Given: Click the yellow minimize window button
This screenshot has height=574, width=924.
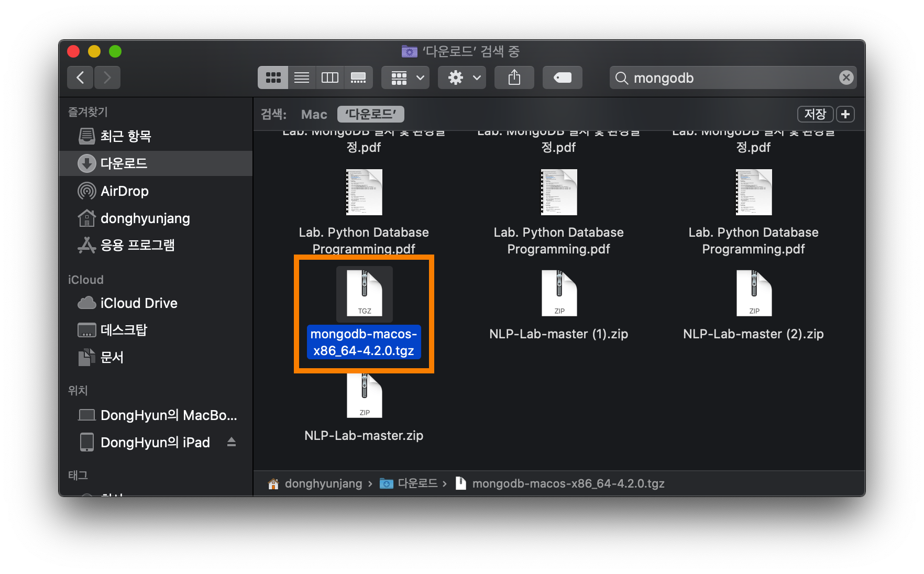Looking at the screenshot, I should 94,51.
